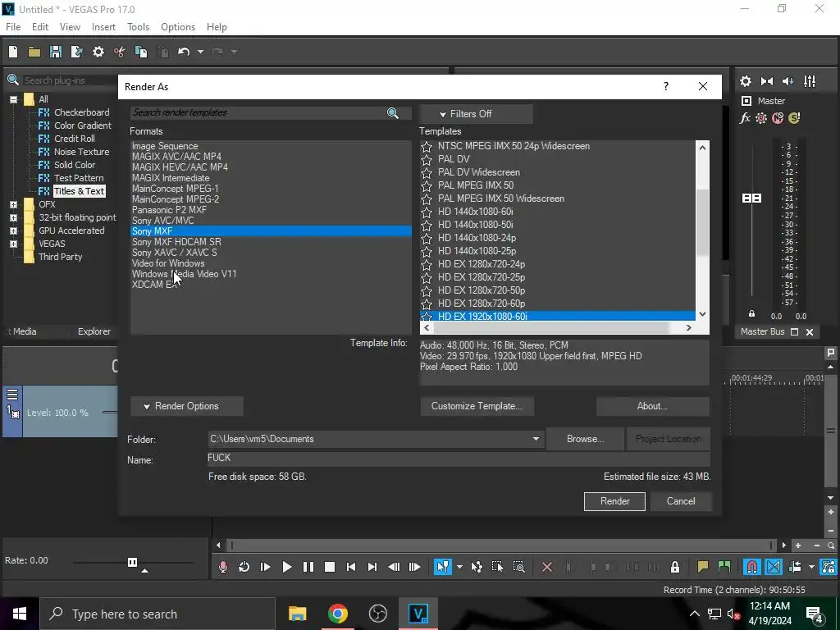
Task: Click the Browse button
Action: (x=585, y=439)
